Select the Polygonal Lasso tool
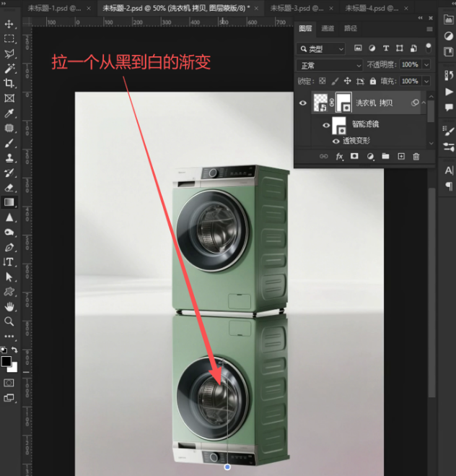The image size is (456, 476). pos(9,53)
